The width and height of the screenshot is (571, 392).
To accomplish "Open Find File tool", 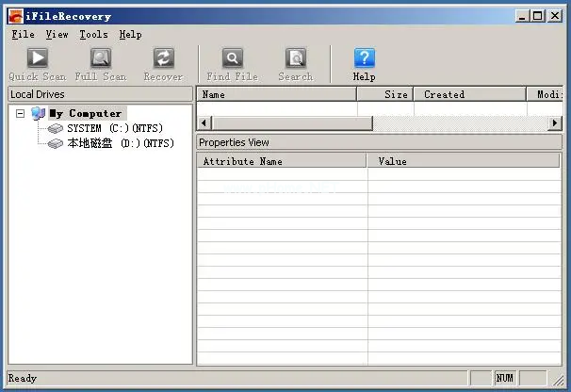I will pyautogui.click(x=232, y=59).
